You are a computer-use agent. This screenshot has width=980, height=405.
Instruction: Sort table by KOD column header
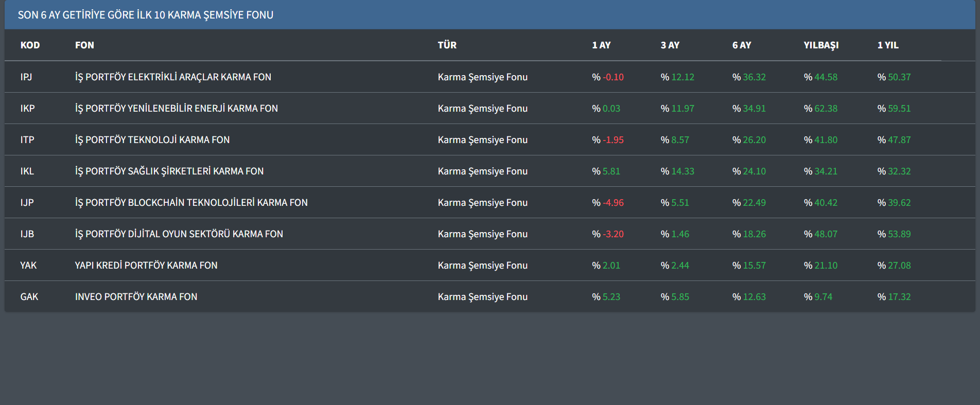pyautogui.click(x=30, y=45)
